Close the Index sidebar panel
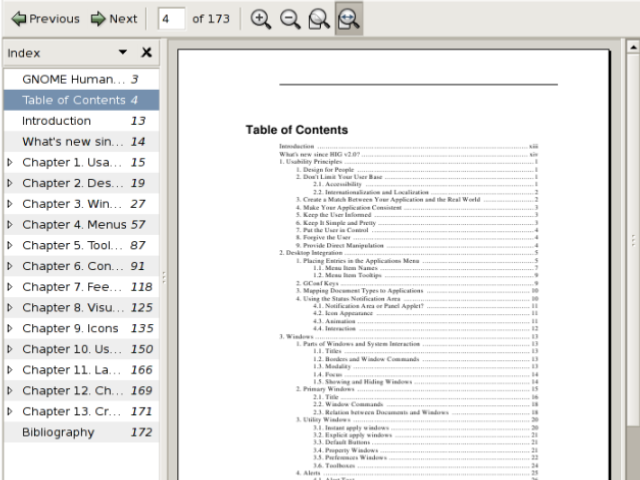 click(146, 52)
